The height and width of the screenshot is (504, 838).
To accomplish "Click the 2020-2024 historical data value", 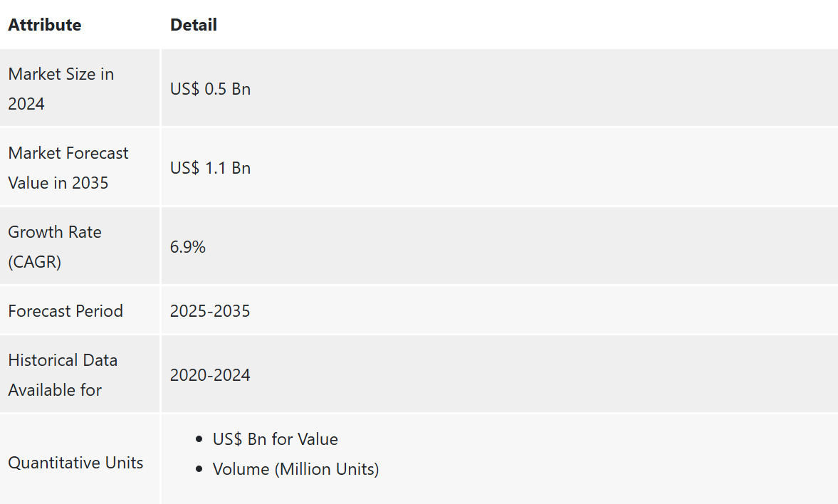I will (210, 375).
